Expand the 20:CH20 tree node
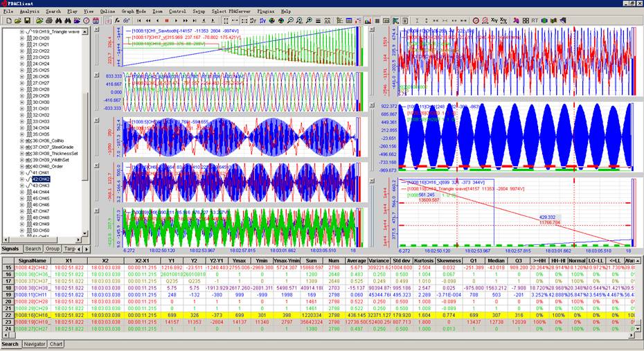This screenshot has height=351, width=644. pyautogui.click(x=21, y=38)
